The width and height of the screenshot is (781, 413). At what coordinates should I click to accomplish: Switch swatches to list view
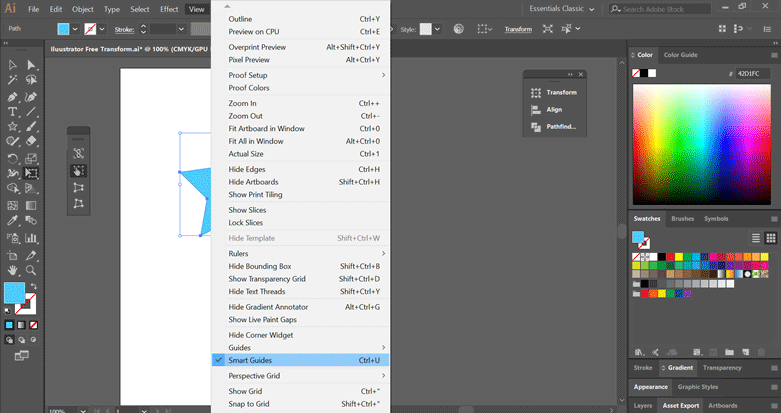point(756,238)
